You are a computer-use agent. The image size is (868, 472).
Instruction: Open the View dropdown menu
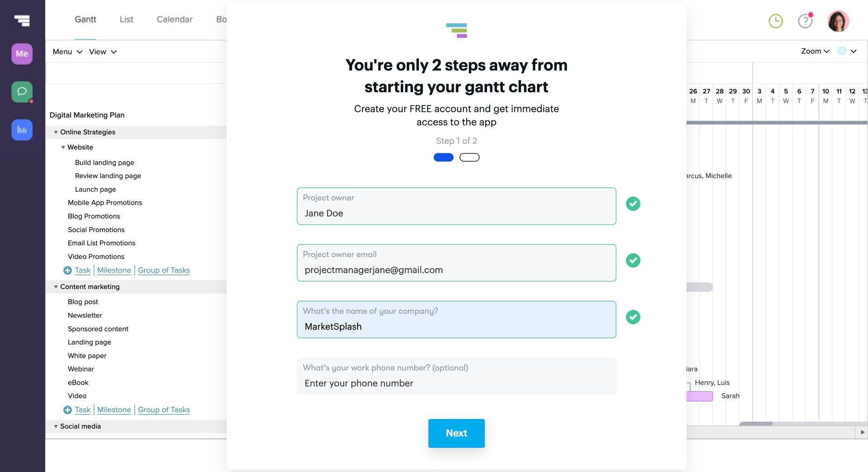103,52
